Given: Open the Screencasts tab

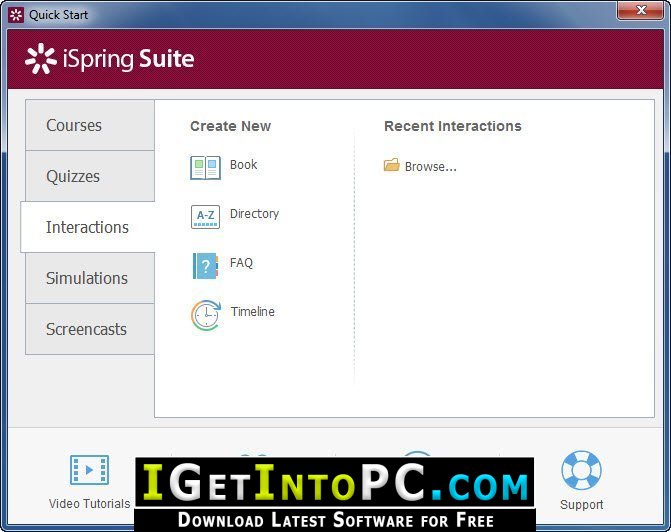Looking at the screenshot, I should tap(90, 329).
